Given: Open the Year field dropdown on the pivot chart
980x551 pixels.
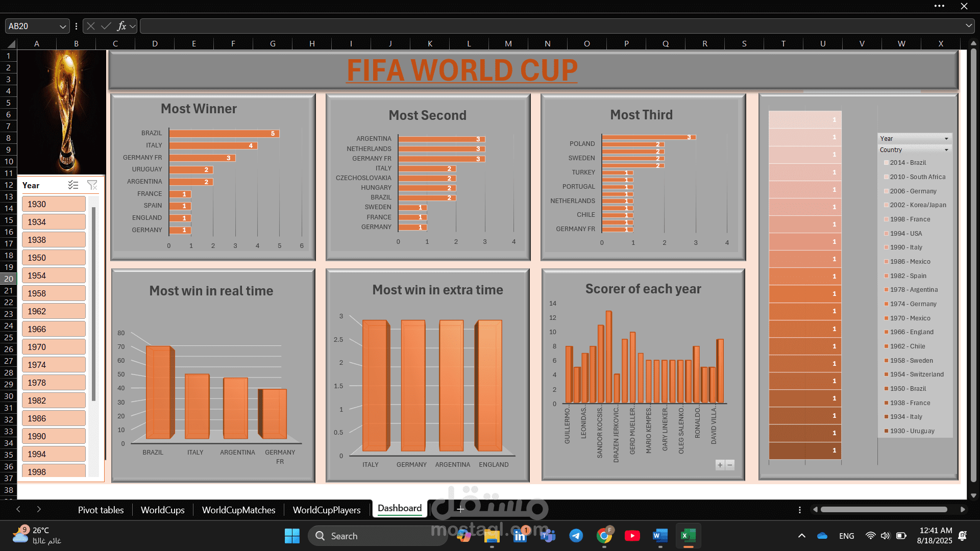Looking at the screenshot, I should 947,138.
